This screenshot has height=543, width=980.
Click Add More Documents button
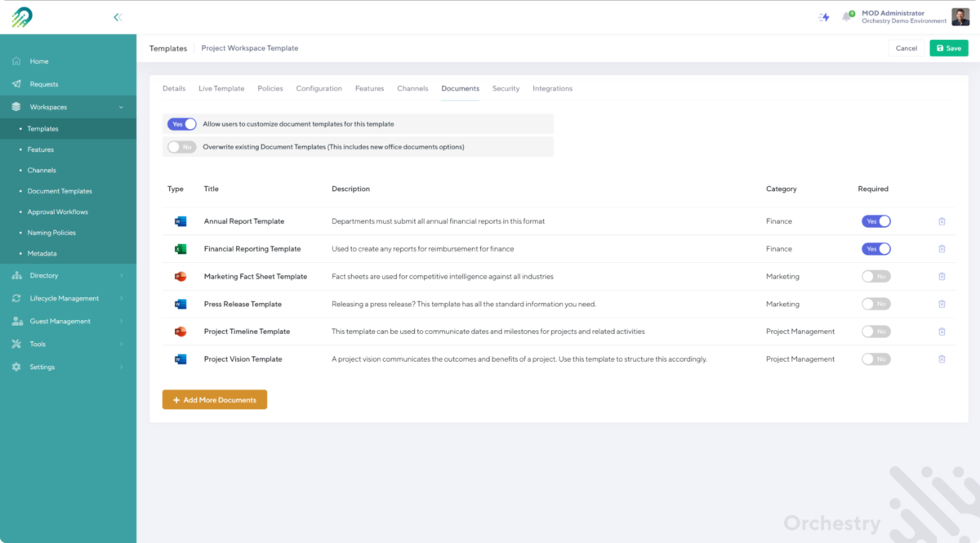point(215,400)
